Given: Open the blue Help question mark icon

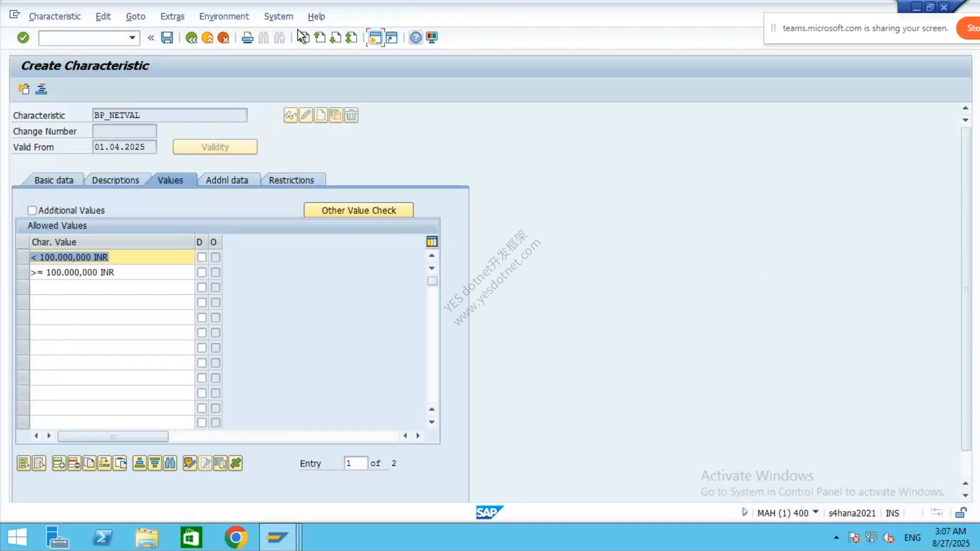Looking at the screenshot, I should (416, 38).
